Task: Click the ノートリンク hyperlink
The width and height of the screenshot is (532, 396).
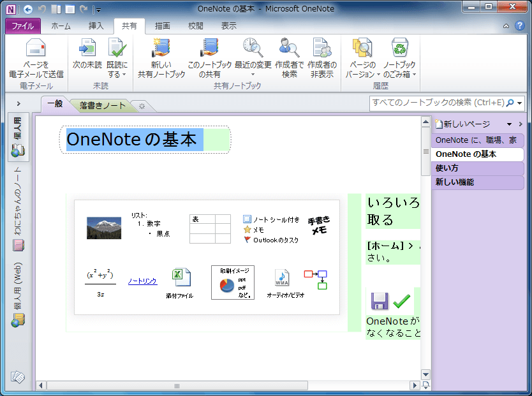Action: (142, 281)
